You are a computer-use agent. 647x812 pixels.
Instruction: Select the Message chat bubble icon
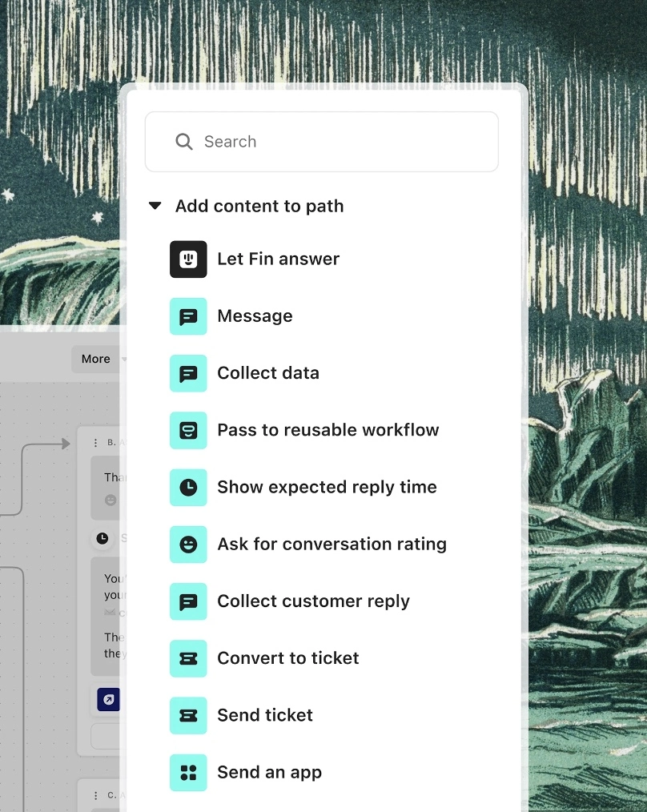click(x=188, y=316)
